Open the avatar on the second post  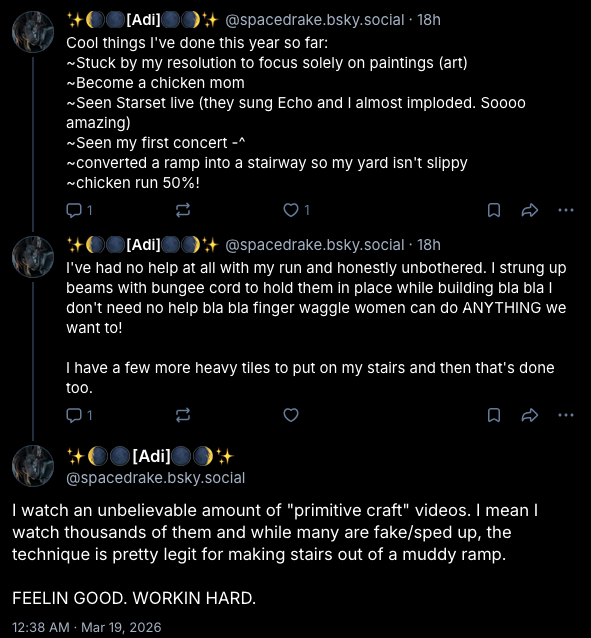click(x=33, y=257)
